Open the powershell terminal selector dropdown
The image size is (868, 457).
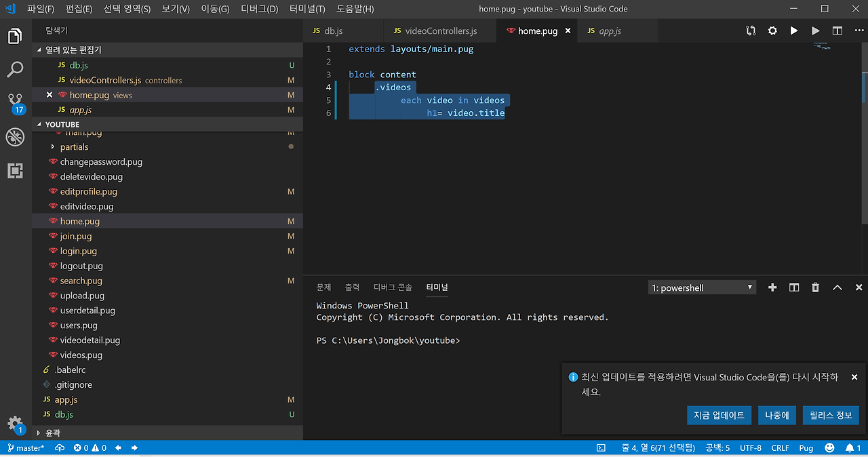(702, 287)
